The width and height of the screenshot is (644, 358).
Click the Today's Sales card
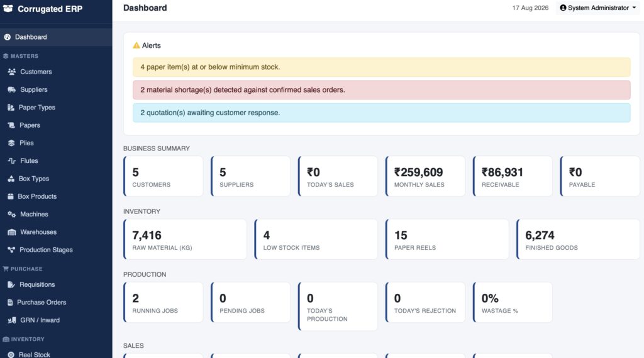[x=338, y=176]
